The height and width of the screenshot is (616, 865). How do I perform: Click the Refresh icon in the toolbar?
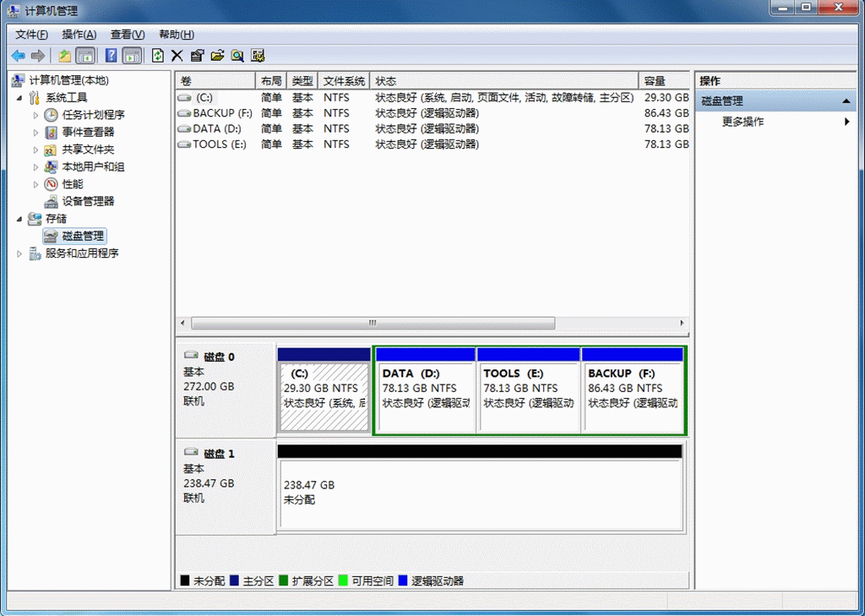[x=157, y=56]
